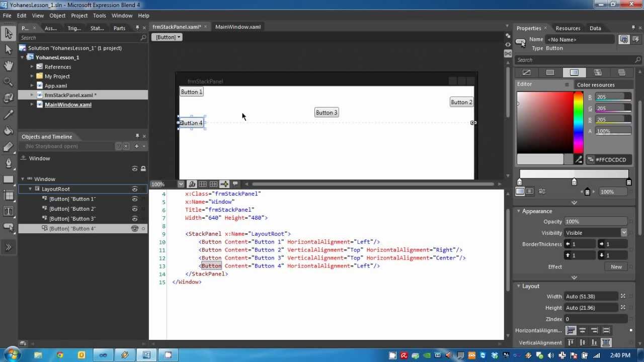Screen dimensions: 644x362
Task: Click the middle gradient stop marker
Action: point(574,182)
